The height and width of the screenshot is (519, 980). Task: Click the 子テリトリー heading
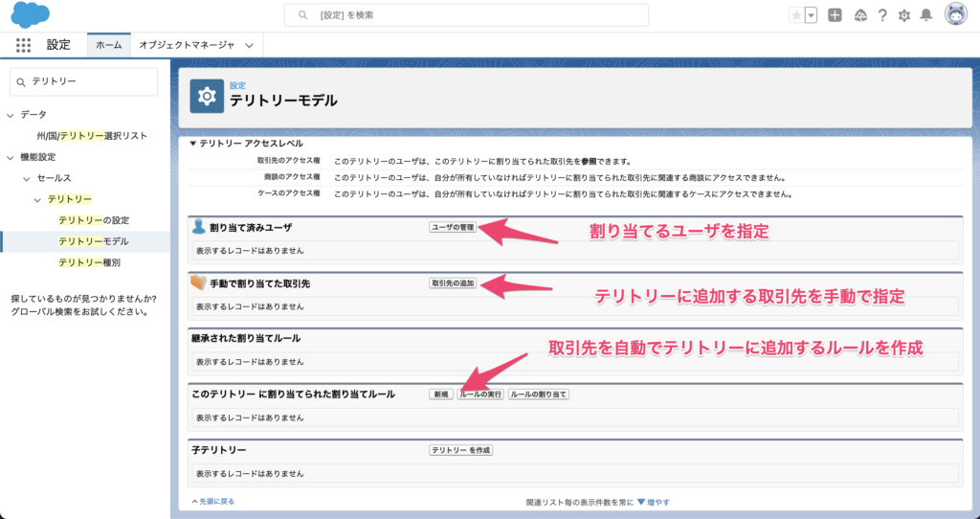click(219, 450)
